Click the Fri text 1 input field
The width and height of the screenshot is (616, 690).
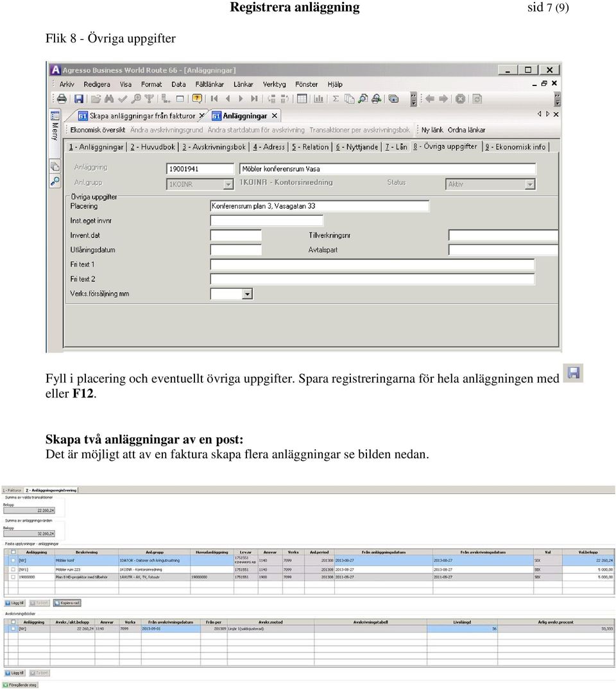(372, 264)
